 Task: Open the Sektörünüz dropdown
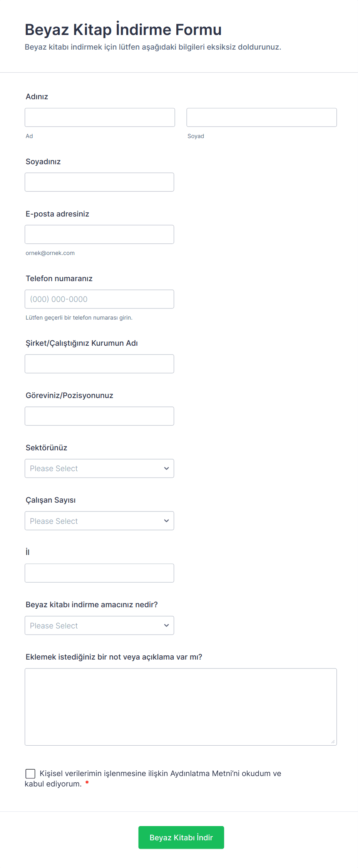tap(99, 468)
